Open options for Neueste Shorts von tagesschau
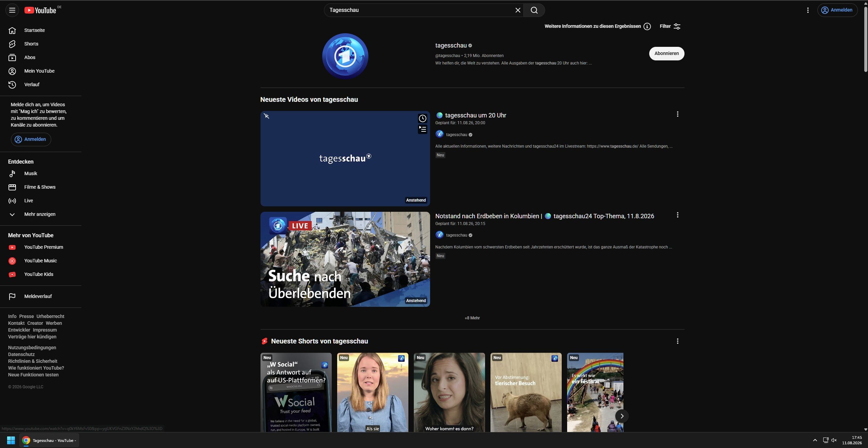The width and height of the screenshot is (868, 448). point(677,341)
